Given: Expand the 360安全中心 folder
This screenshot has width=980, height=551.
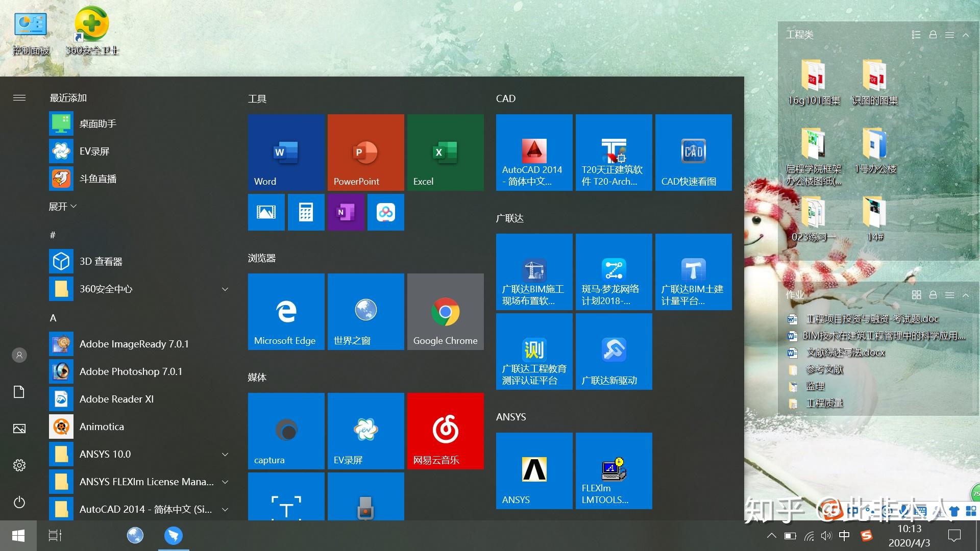Looking at the screenshot, I should pos(225,289).
